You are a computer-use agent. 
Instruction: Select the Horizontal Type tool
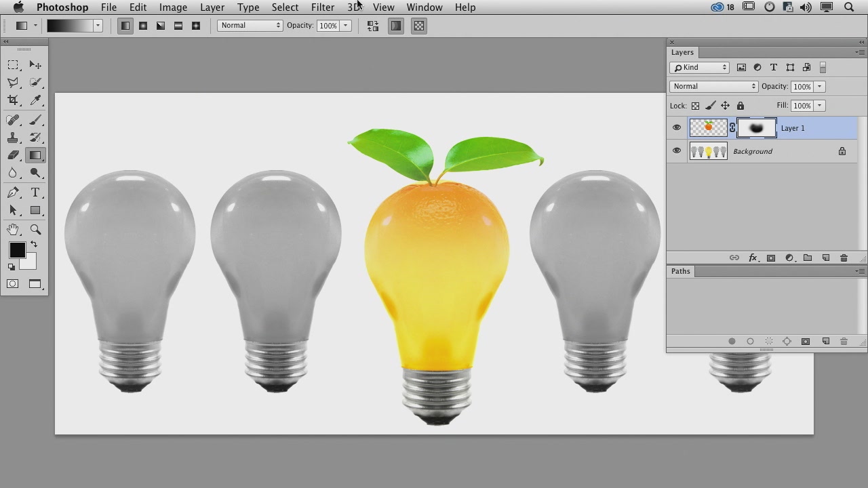tap(35, 193)
